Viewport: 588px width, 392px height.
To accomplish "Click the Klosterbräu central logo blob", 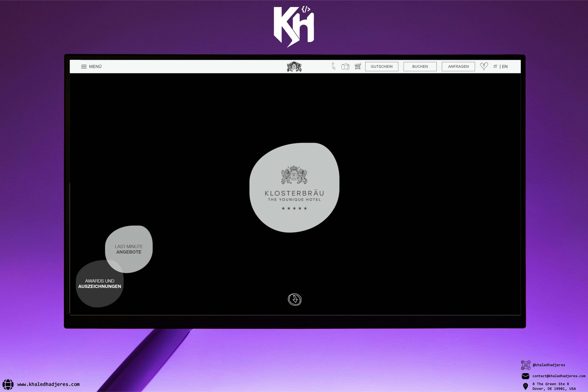I will click(294, 188).
